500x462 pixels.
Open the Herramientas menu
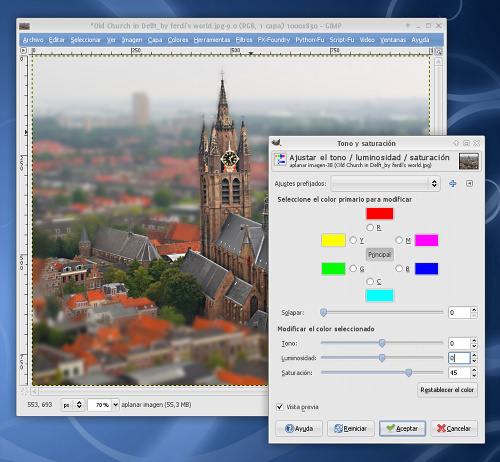pyautogui.click(x=212, y=40)
